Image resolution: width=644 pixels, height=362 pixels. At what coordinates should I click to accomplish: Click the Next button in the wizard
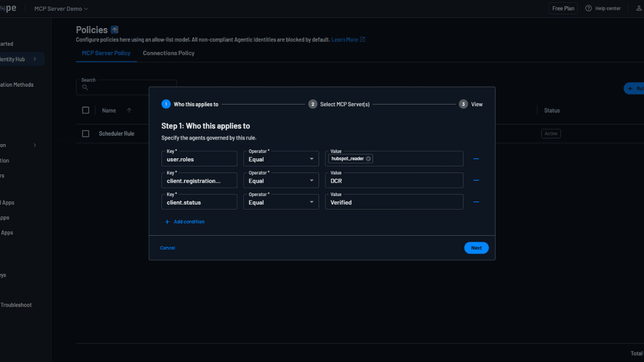pyautogui.click(x=476, y=247)
